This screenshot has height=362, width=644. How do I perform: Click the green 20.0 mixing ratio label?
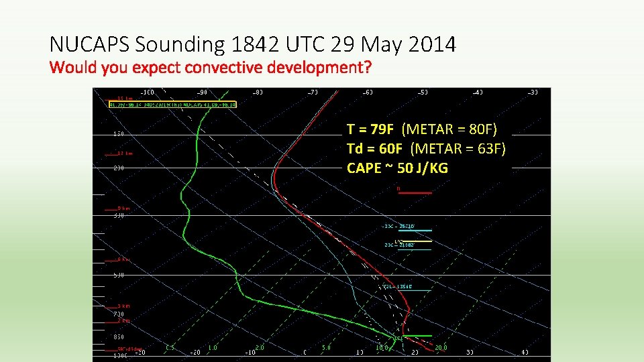pyautogui.click(x=441, y=348)
